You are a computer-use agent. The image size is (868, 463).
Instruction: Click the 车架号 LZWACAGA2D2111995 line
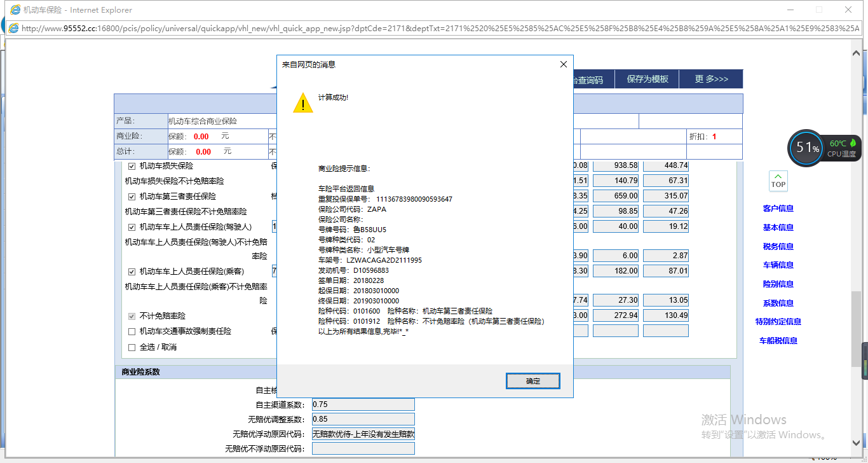pos(370,260)
